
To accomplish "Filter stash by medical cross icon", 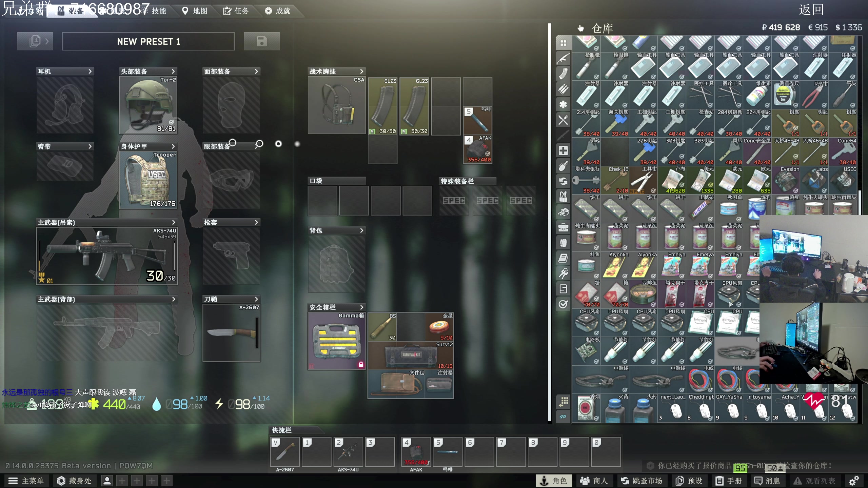I will (x=563, y=150).
